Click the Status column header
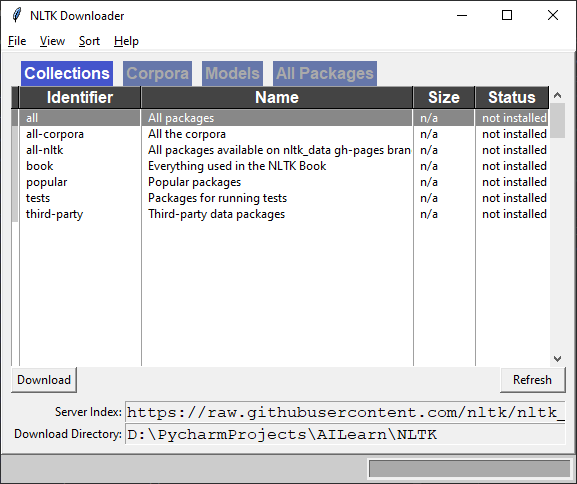 click(x=511, y=98)
